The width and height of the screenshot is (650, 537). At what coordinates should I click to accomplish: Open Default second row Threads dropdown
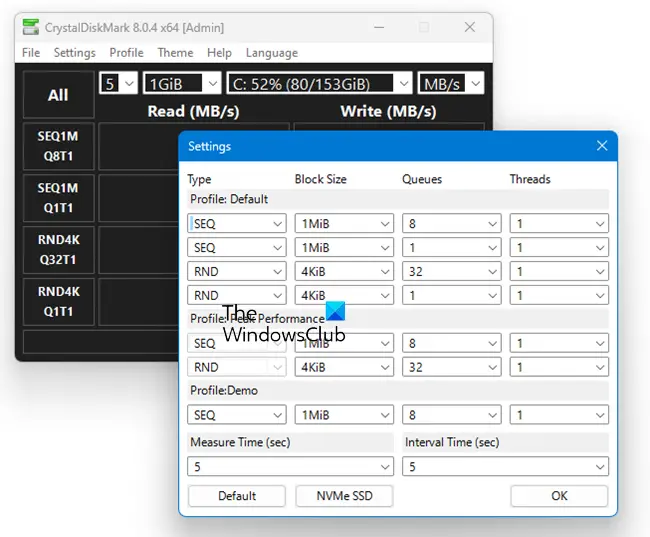(x=559, y=248)
